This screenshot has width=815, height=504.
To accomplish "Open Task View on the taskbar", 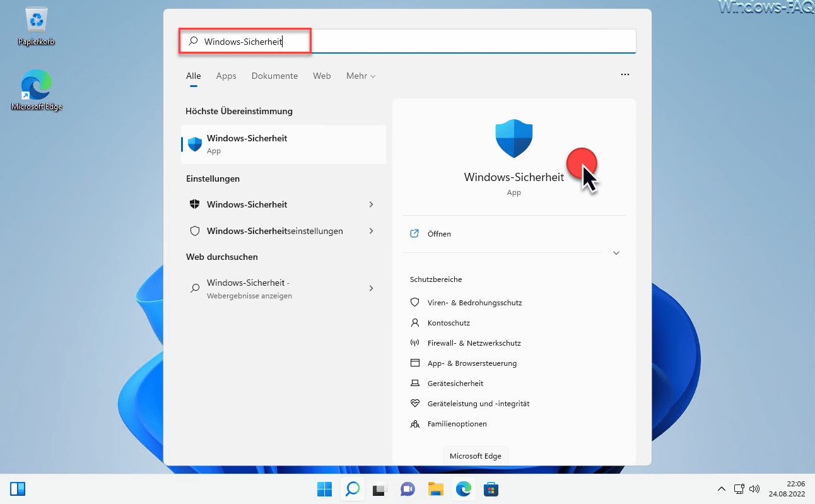I will coord(380,489).
